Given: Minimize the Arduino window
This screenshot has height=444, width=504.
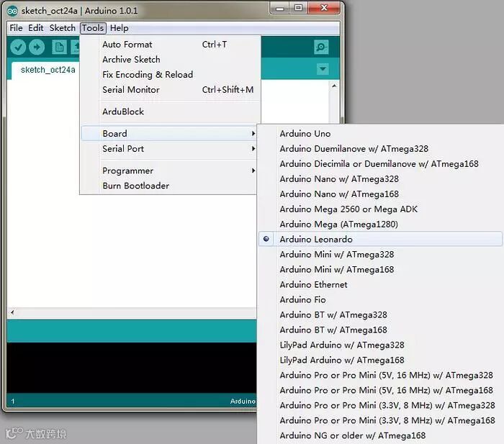Looking at the screenshot, I should pos(279,8).
